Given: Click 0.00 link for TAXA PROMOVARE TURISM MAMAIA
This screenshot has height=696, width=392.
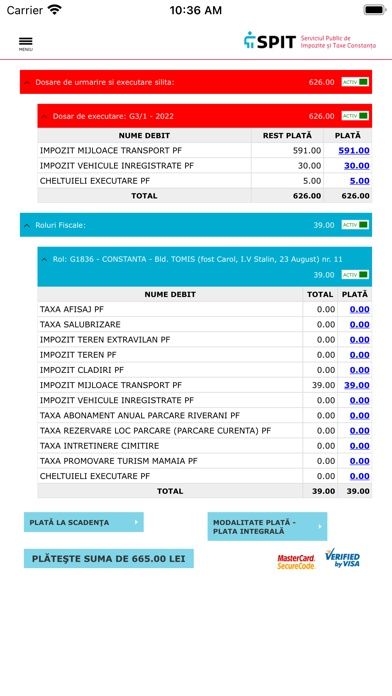Looking at the screenshot, I should point(360,461).
